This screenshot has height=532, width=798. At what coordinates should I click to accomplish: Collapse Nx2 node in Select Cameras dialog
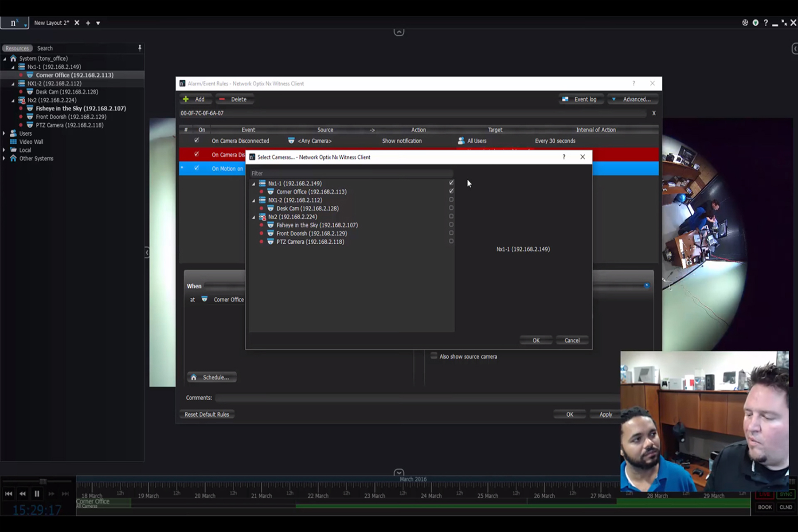(x=254, y=217)
